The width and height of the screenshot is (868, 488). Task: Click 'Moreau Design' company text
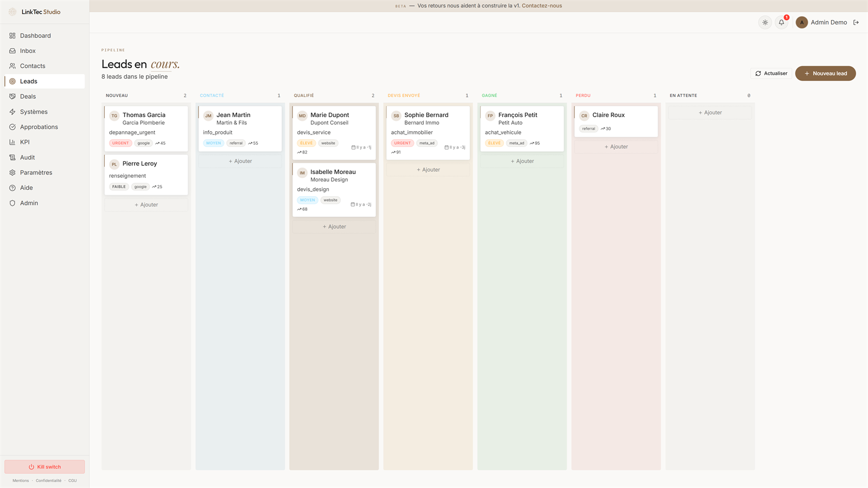tap(329, 179)
